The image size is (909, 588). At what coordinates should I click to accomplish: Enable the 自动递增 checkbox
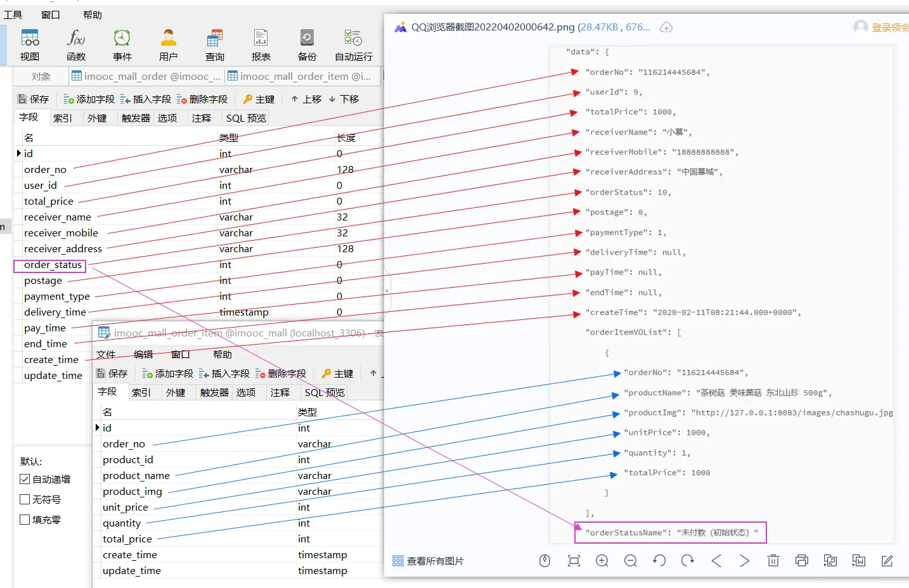(25, 479)
